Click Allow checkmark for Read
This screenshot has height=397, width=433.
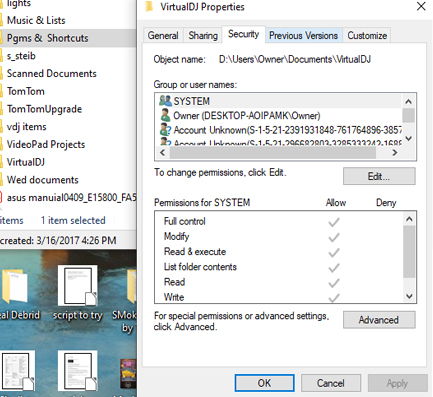[x=334, y=283]
